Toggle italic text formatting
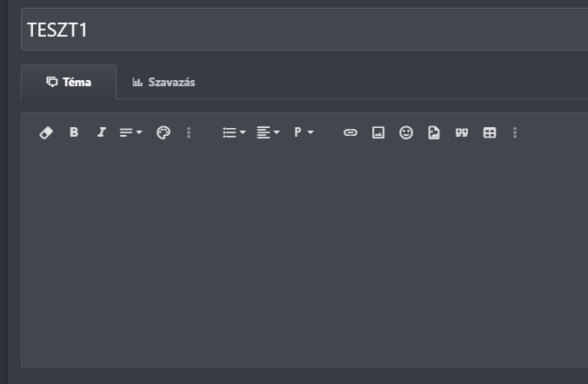 [x=102, y=132]
